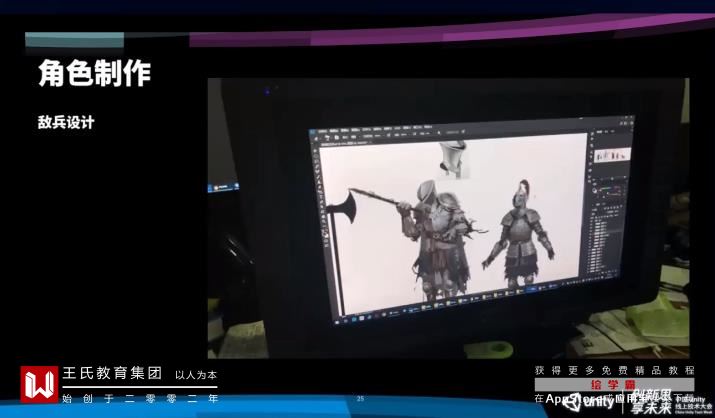Click the slogan text 以人为本
This screenshot has width=715, height=418.
click(x=196, y=375)
